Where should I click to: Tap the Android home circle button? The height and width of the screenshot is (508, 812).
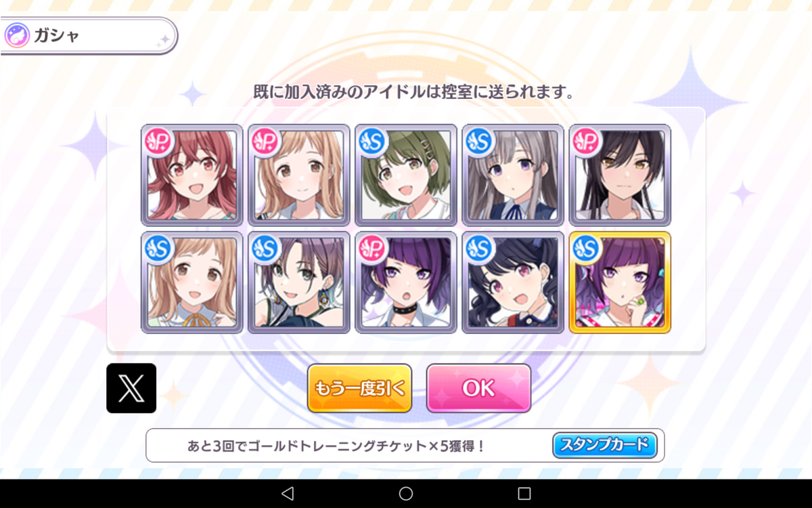pyautogui.click(x=406, y=493)
